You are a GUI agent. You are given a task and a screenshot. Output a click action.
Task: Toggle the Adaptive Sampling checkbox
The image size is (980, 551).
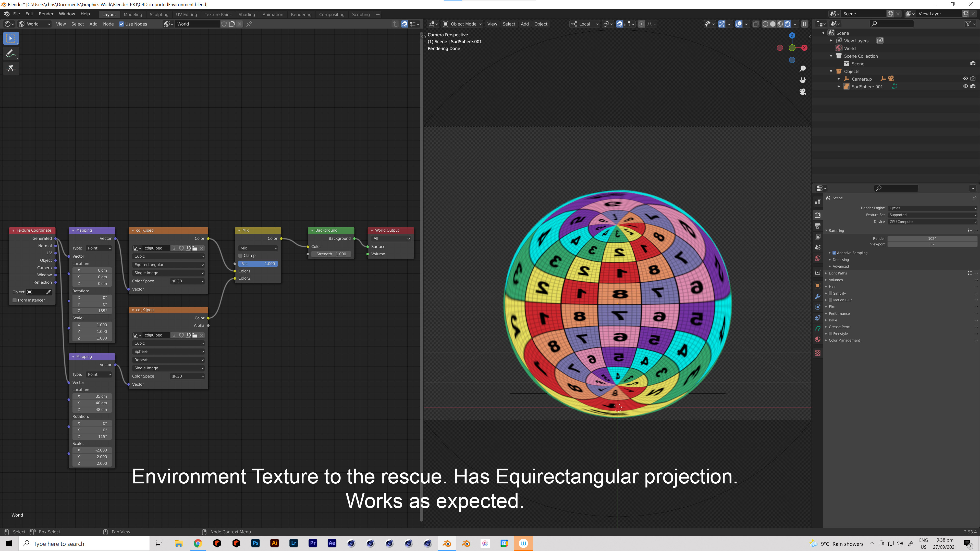point(834,253)
